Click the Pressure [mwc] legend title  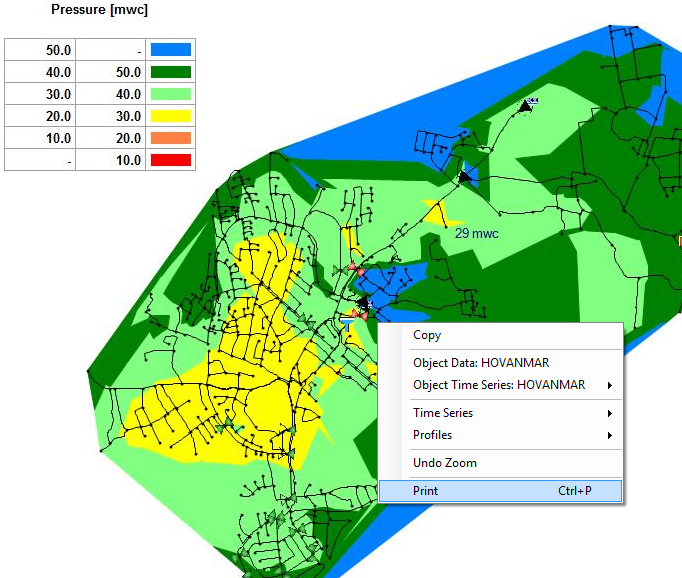coord(100,10)
